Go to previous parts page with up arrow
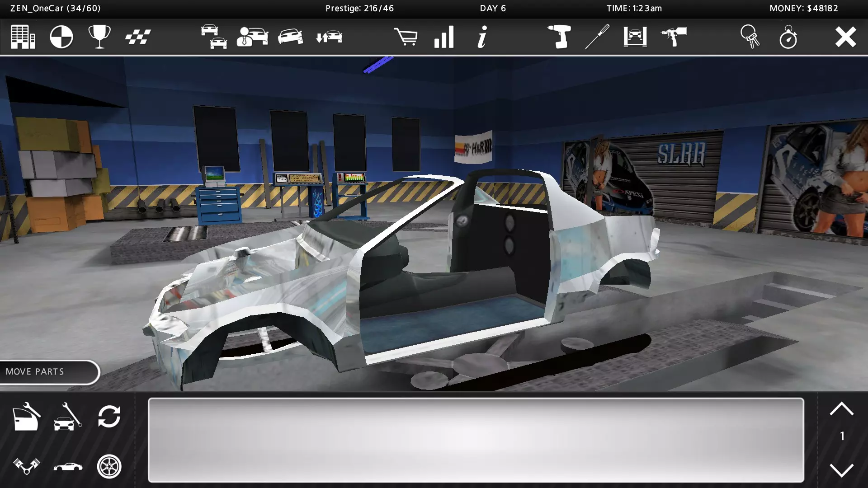The width and height of the screenshot is (868, 488). (841, 409)
